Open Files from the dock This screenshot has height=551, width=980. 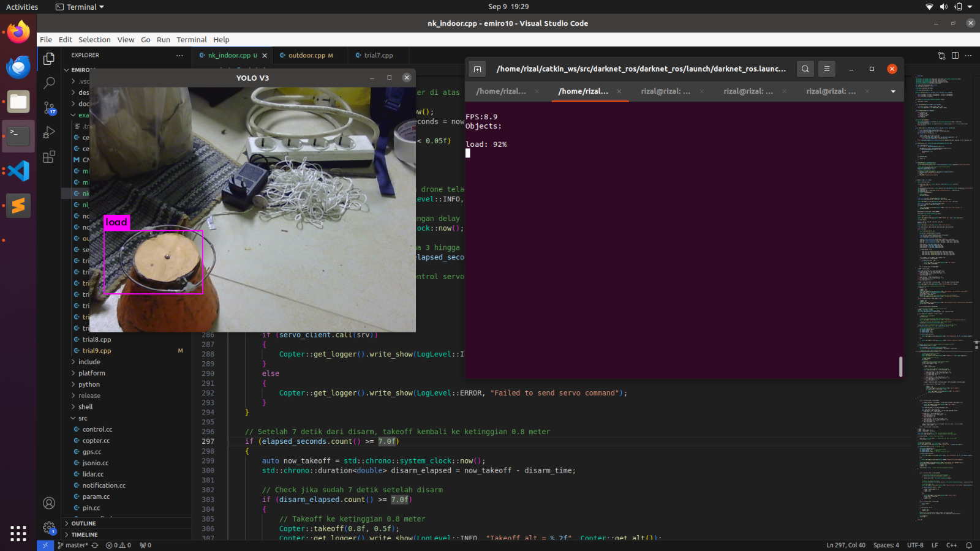point(18,102)
